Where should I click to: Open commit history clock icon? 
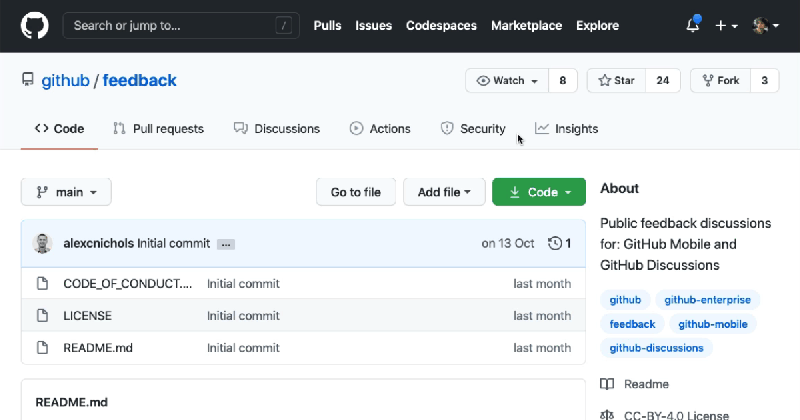[555, 243]
